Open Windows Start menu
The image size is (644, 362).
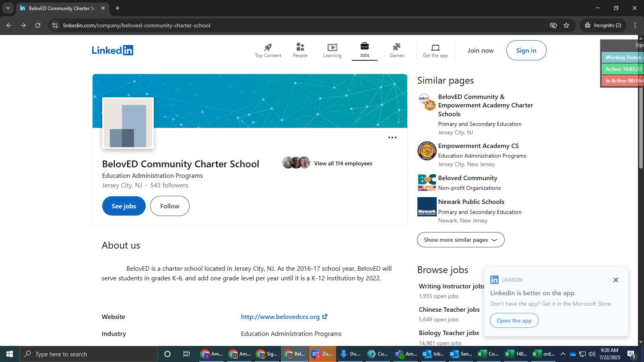[10, 354]
